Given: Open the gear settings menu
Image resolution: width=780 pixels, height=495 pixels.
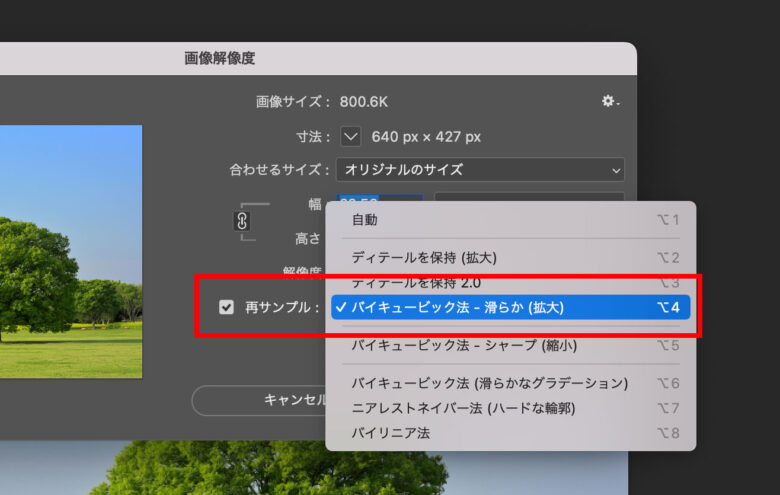Looking at the screenshot, I should pyautogui.click(x=610, y=101).
